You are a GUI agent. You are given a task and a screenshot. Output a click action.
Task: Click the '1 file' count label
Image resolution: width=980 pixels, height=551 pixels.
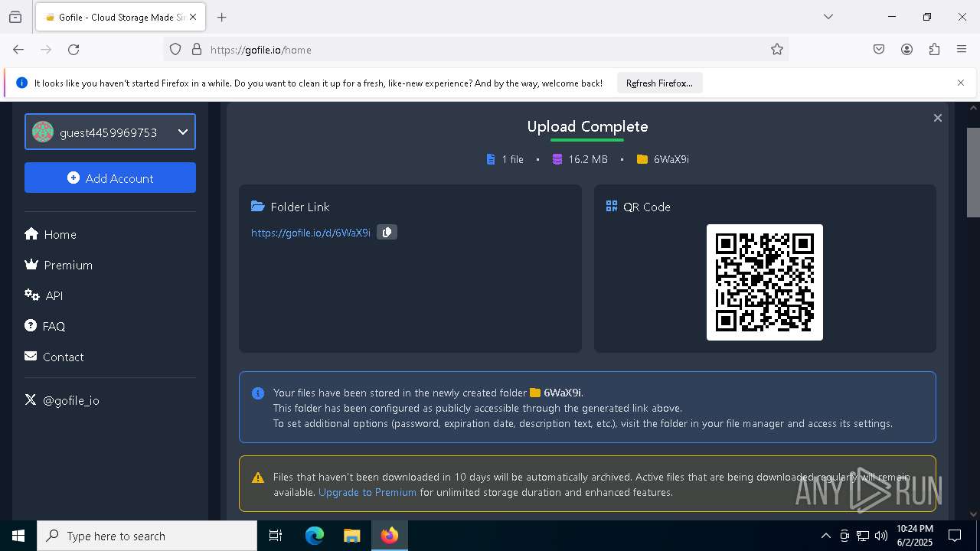pyautogui.click(x=512, y=159)
